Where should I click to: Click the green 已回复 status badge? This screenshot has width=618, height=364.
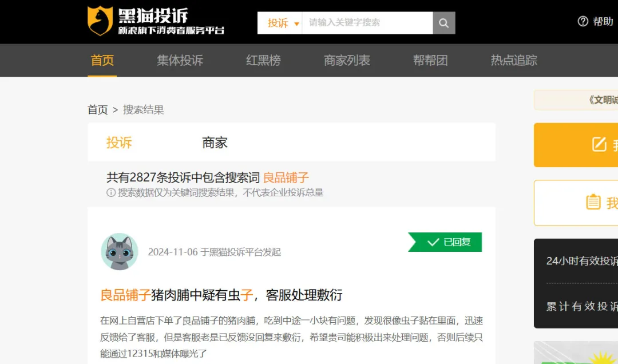[x=446, y=242]
